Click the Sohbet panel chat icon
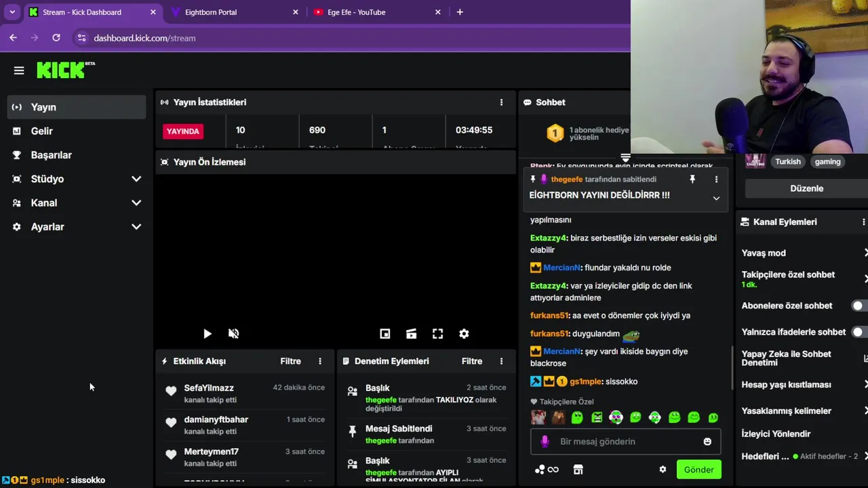The image size is (868, 488). 527,102
